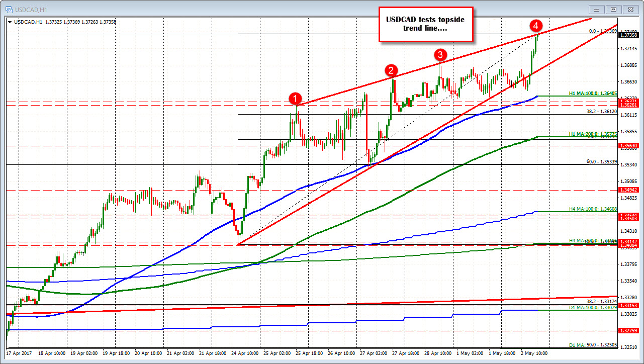This screenshot has height=364, width=644.
Task: Click the 1.34825 price scale value
Action: click(629, 198)
